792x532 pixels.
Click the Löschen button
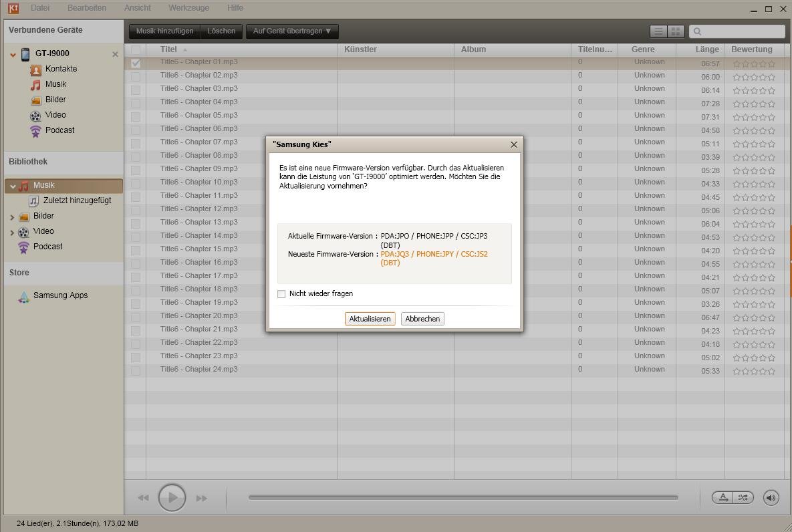pyautogui.click(x=221, y=31)
